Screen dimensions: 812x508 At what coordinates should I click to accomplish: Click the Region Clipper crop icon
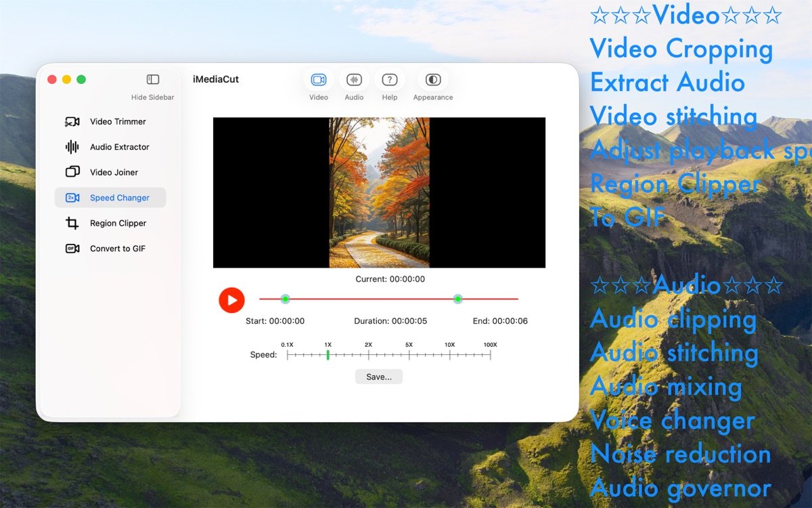(x=72, y=224)
